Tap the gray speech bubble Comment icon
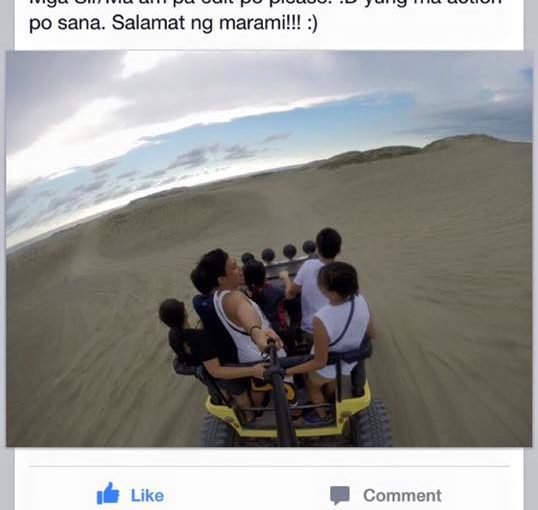The height and width of the screenshot is (510, 538). point(340,495)
